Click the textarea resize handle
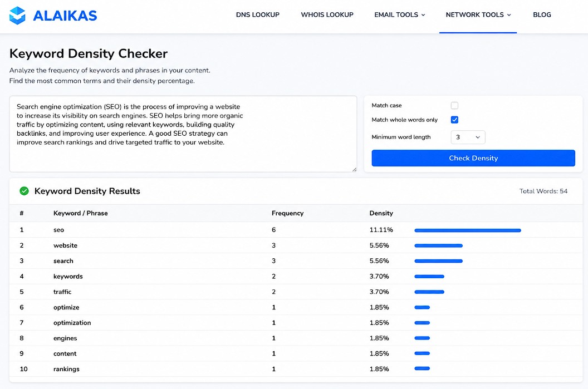The width and height of the screenshot is (588, 389). coord(354,169)
